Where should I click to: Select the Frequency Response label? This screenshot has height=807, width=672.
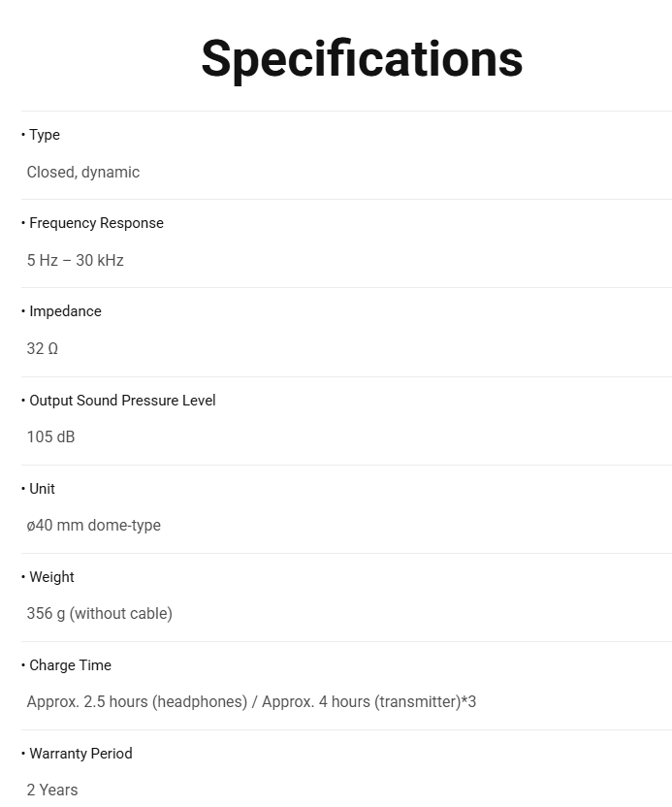[x=96, y=223]
